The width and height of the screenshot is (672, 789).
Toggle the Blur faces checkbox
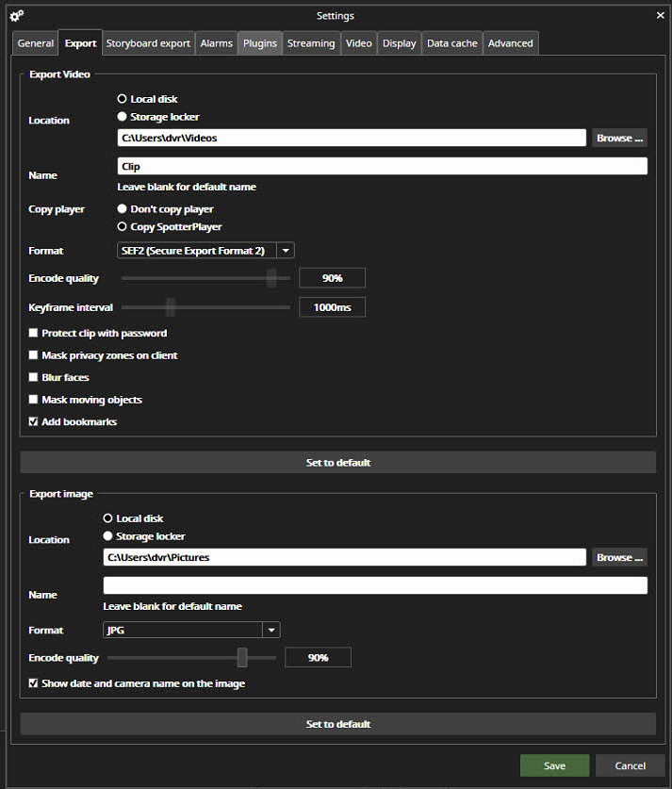[34, 378]
